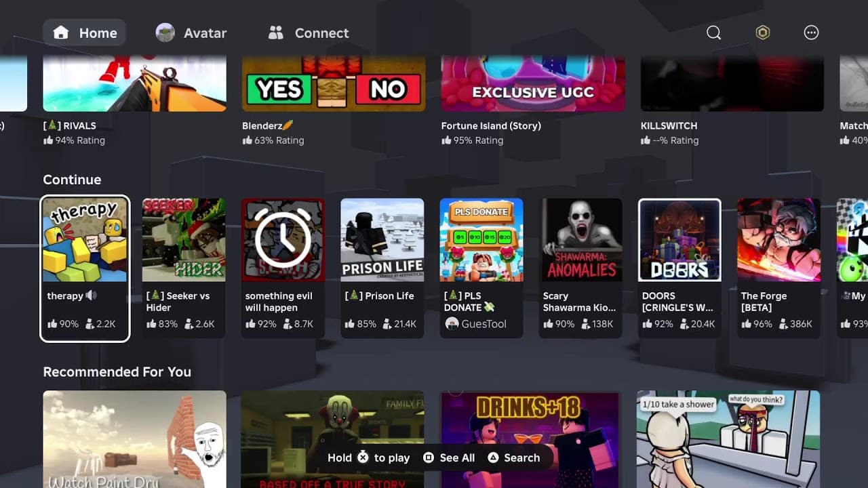Image resolution: width=868 pixels, height=488 pixels.
Task: Click The Forge [BETA] title text
Action: tap(764, 302)
